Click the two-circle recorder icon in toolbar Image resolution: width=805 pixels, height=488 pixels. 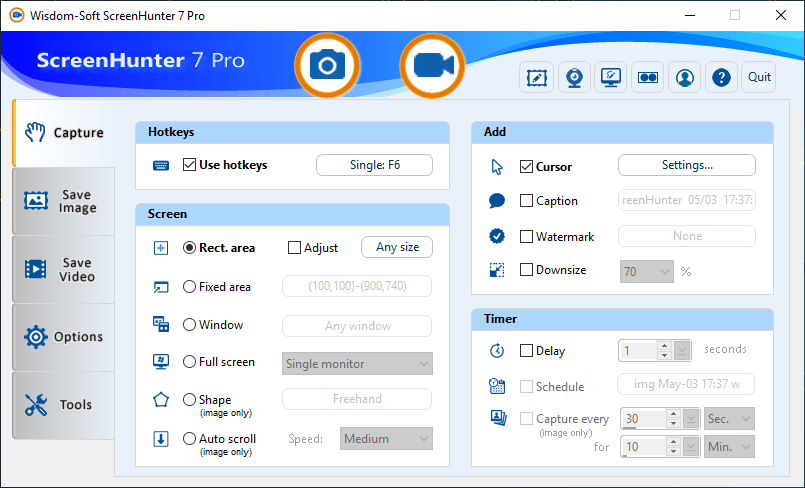(x=647, y=77)
